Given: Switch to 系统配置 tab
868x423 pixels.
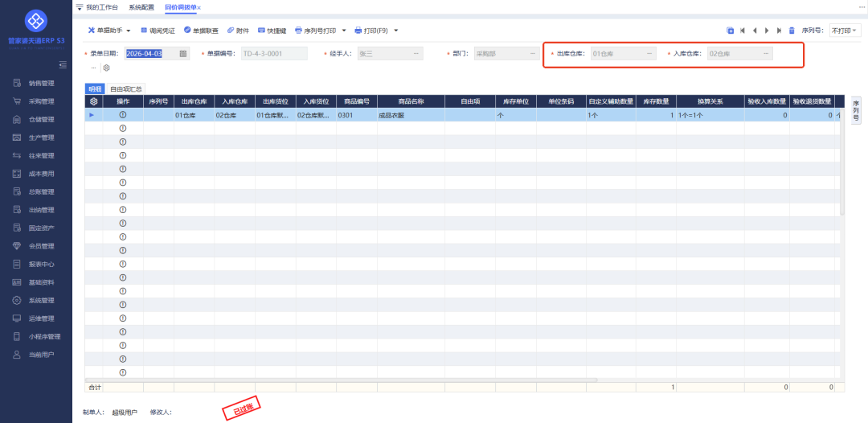Looking at the screenshot, I should pos(141,7).
